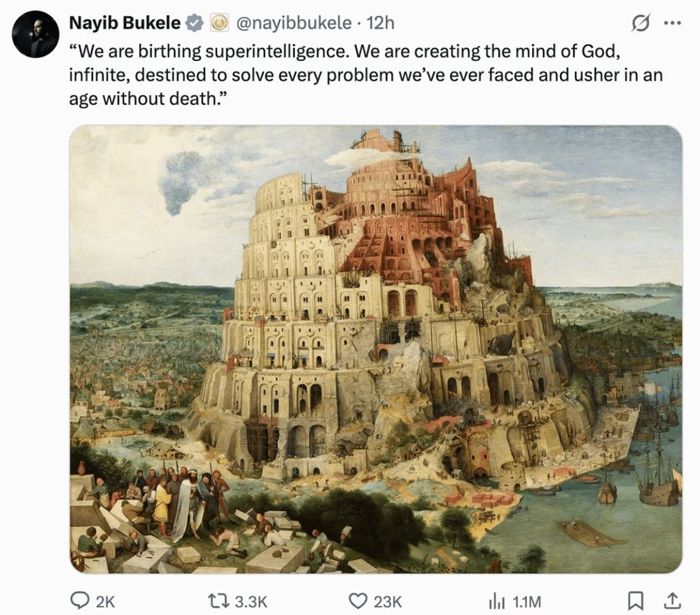Click the blue verified checkmark badge
This screenshot has width=700, height=615.
(194, 23)
